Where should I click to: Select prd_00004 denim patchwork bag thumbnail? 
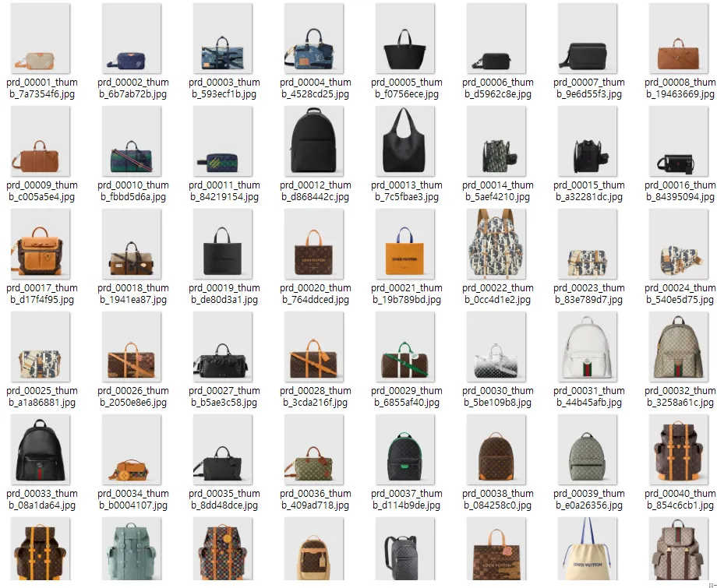[313, 38]
